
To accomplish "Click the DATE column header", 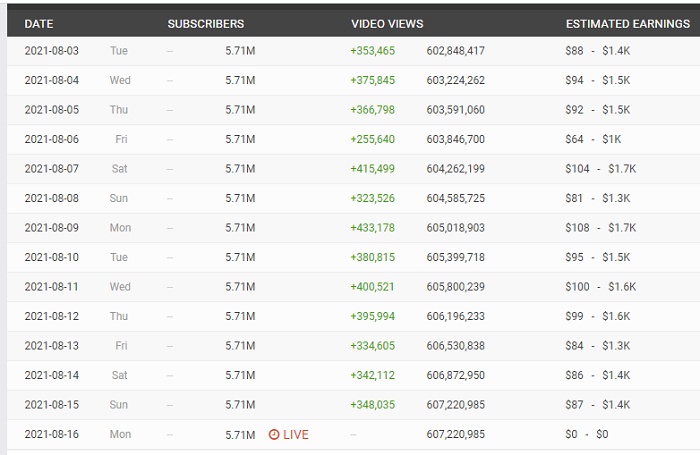I will point(39,23).
